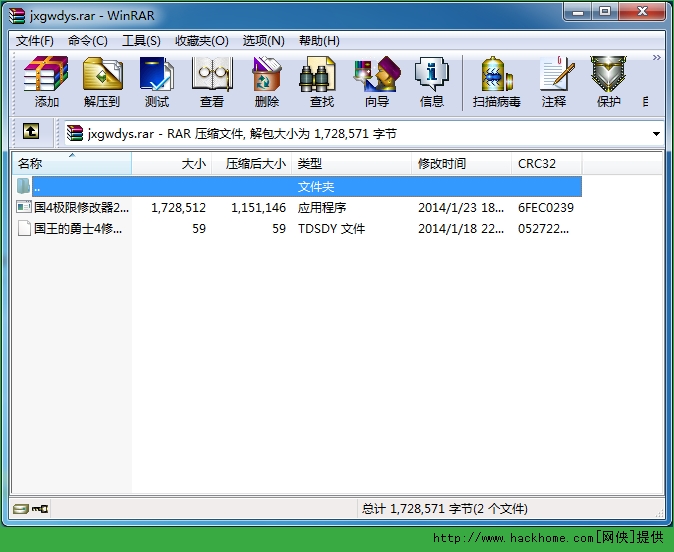Sort by 名称 column header
This screenshot has width=674, height=552.
point(71,163)
